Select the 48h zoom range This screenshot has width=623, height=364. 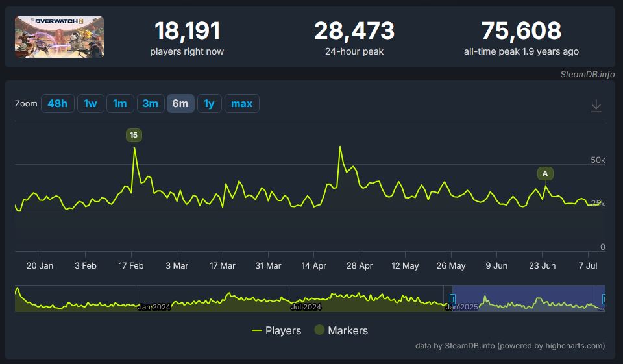coord(58,103)
